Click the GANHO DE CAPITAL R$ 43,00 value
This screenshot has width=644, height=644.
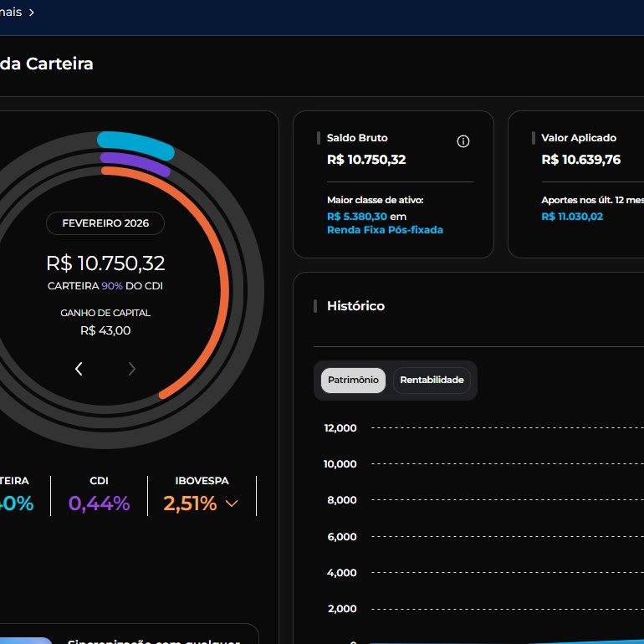[x=105, y=330]
